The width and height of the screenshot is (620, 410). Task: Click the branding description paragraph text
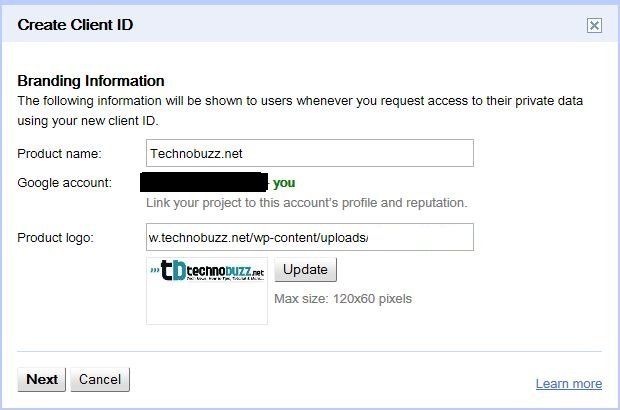coord(300,111)
